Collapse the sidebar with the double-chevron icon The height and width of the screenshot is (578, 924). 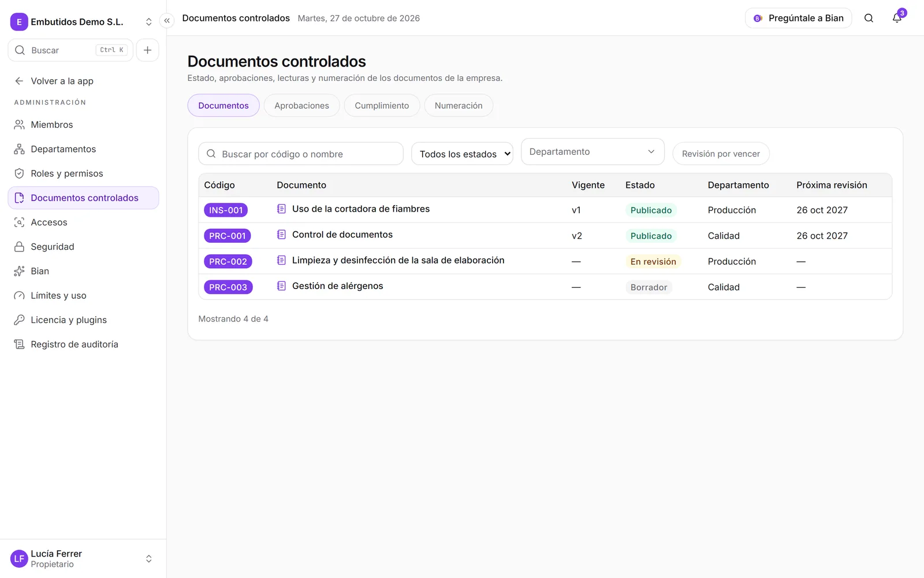(167, 21)
